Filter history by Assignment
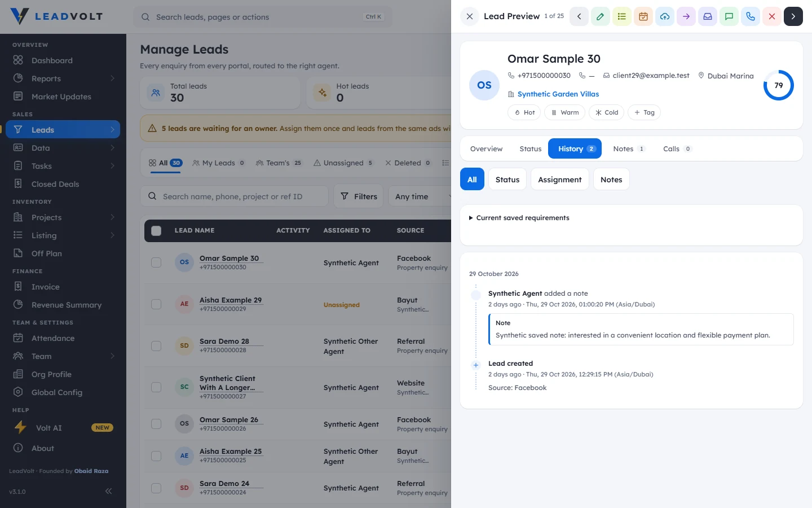The image size is (812, 508). [x=559, y=179]
